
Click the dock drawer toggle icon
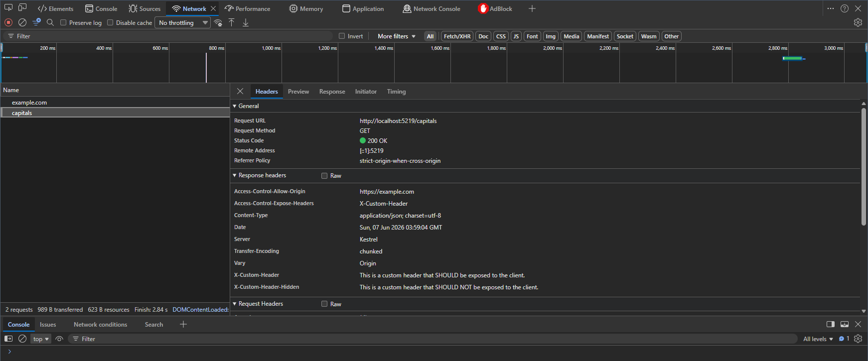[831, 324]
